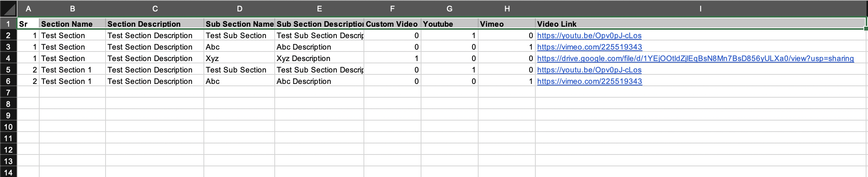Select "Test Section 1" cell in row 5
The width and height of the screenshot is (868, 177).
coord(72,70)
